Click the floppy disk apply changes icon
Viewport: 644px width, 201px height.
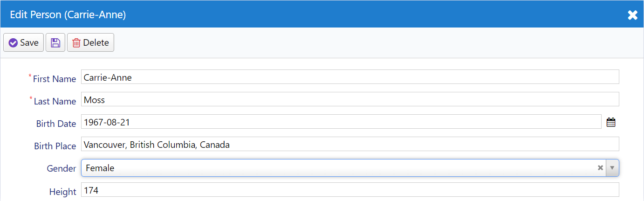pyautogui.click(x=55, y=42)
